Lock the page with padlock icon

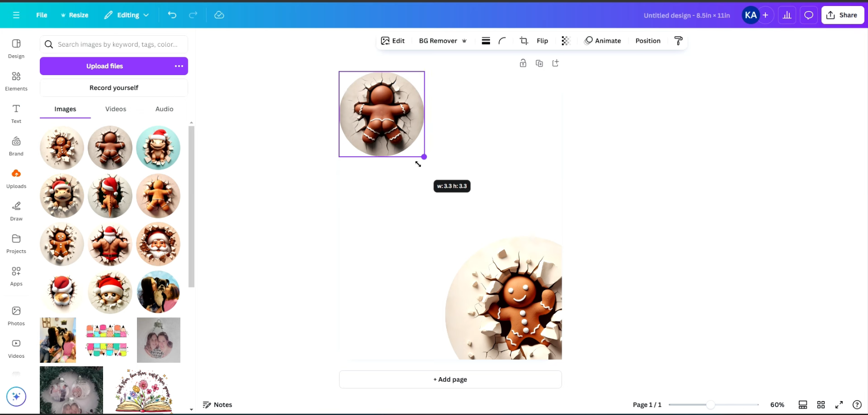[523, 63]
